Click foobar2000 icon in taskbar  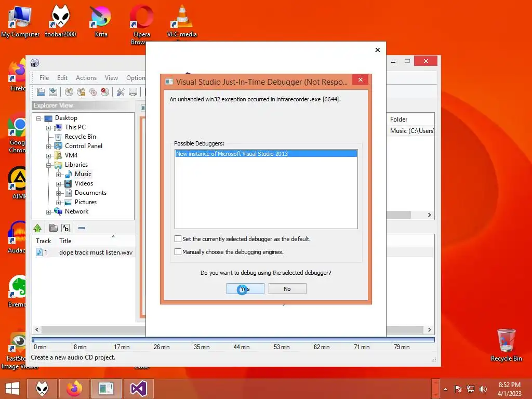(42, 389)
